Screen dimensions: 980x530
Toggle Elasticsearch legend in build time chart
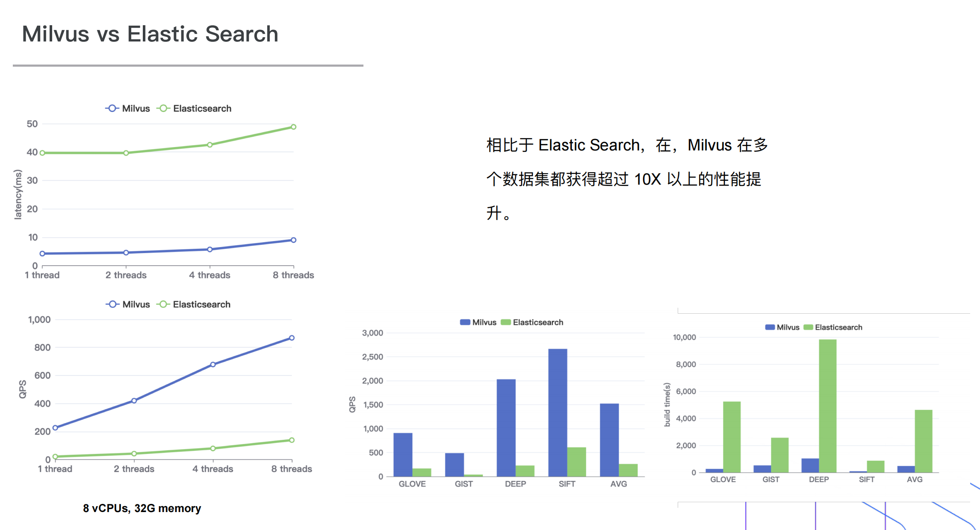833,327
